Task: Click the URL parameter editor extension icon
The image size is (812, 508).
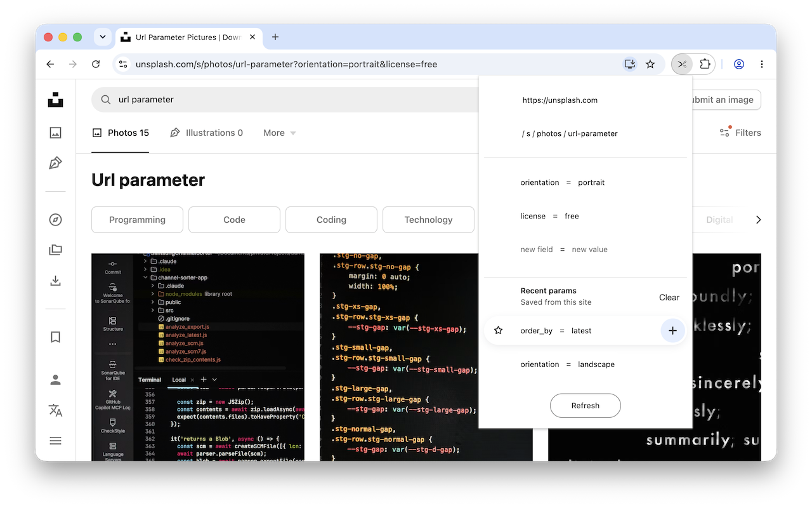Action: (x=682, y=64)
